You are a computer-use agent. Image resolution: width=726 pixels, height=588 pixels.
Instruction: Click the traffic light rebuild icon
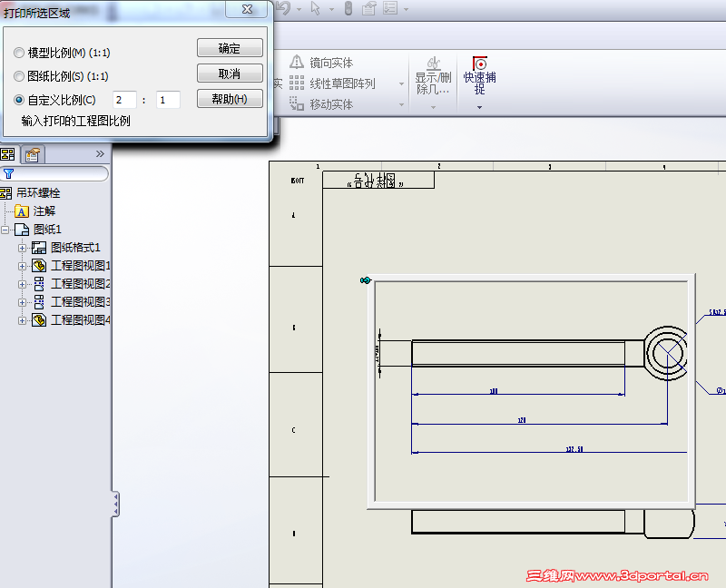(348, 8)
